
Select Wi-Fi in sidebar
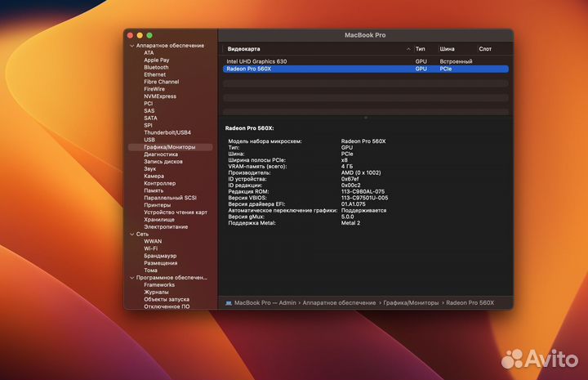coord(151,248)
